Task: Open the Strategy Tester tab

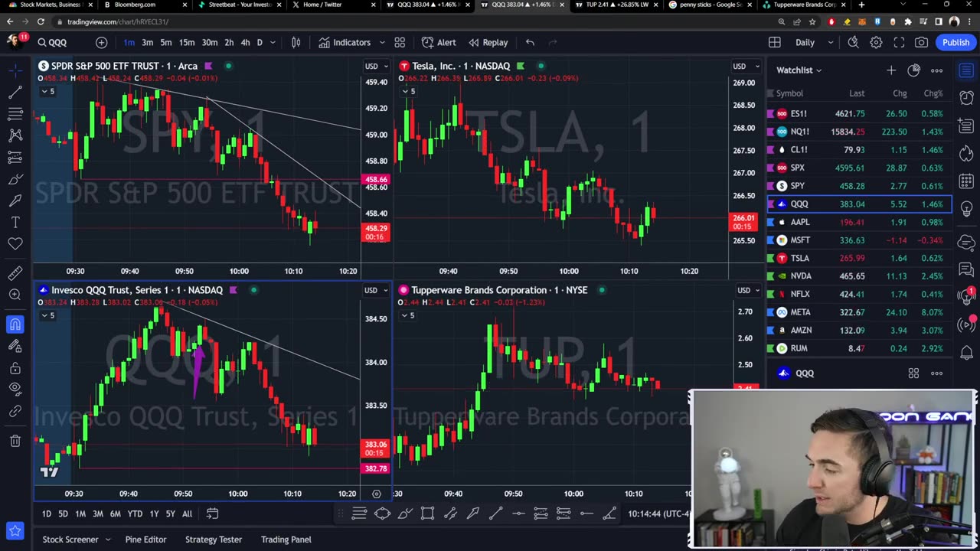Action: click(x=214, y=540)
